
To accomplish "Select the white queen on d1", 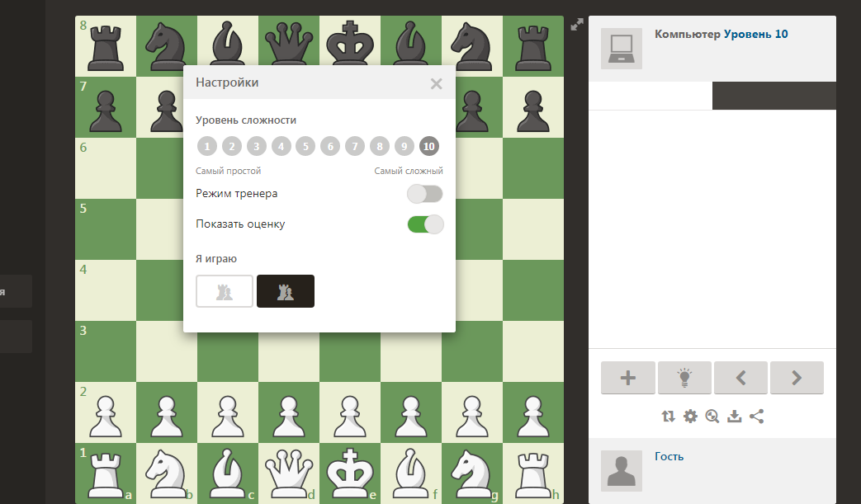I will (289, 473).
